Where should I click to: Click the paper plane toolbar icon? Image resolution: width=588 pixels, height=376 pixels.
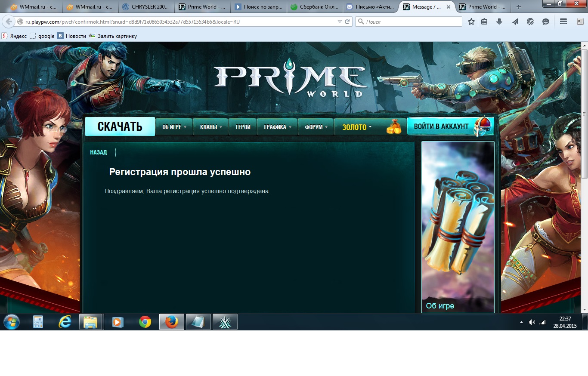[515, 22]
